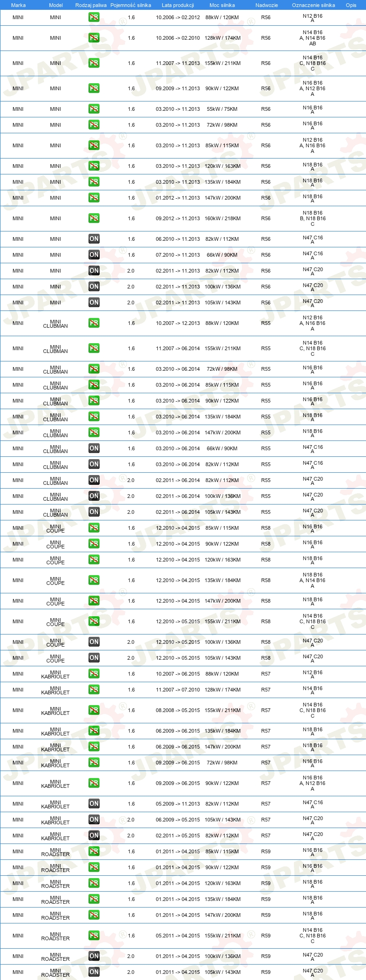Click diesel ON icon in Clubman 105kW / 143KM row

point(94,512)
